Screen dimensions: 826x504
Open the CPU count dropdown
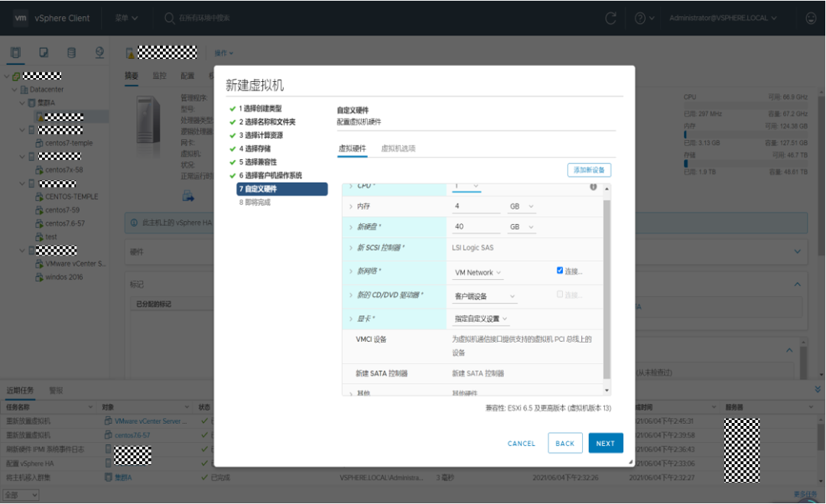tap(467, 187)
